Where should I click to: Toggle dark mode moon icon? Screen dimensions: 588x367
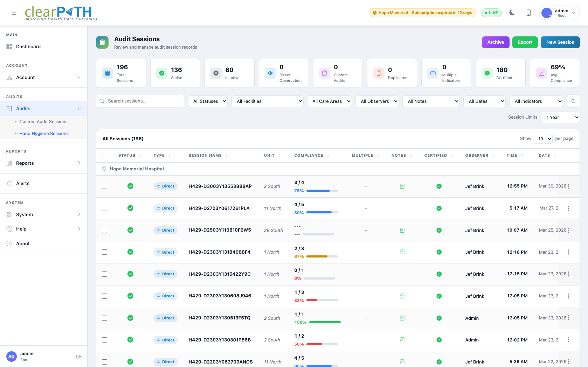tap(512, 13)
